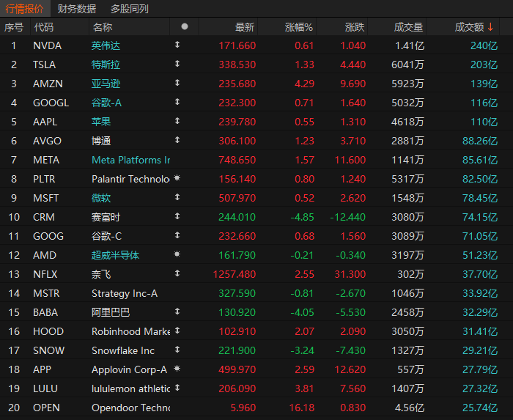Click volume value 4.56亿

[410, 408]
